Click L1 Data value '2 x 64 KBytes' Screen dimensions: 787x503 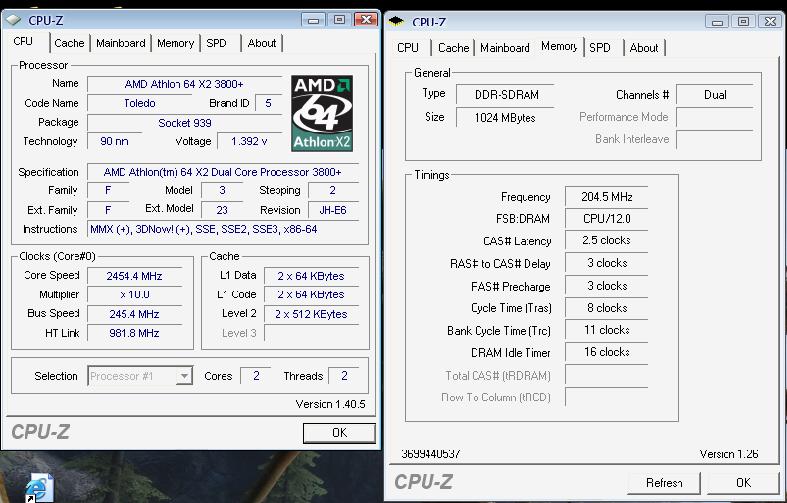tap(311, 276)
